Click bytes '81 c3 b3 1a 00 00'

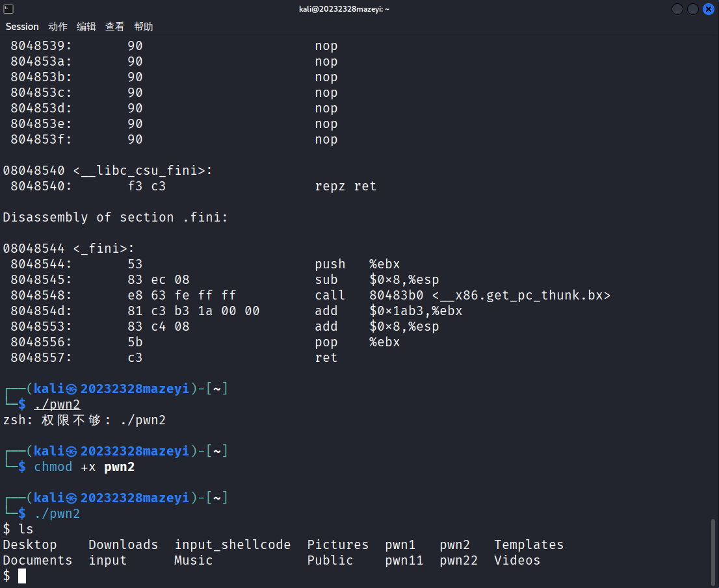(194, 311)
